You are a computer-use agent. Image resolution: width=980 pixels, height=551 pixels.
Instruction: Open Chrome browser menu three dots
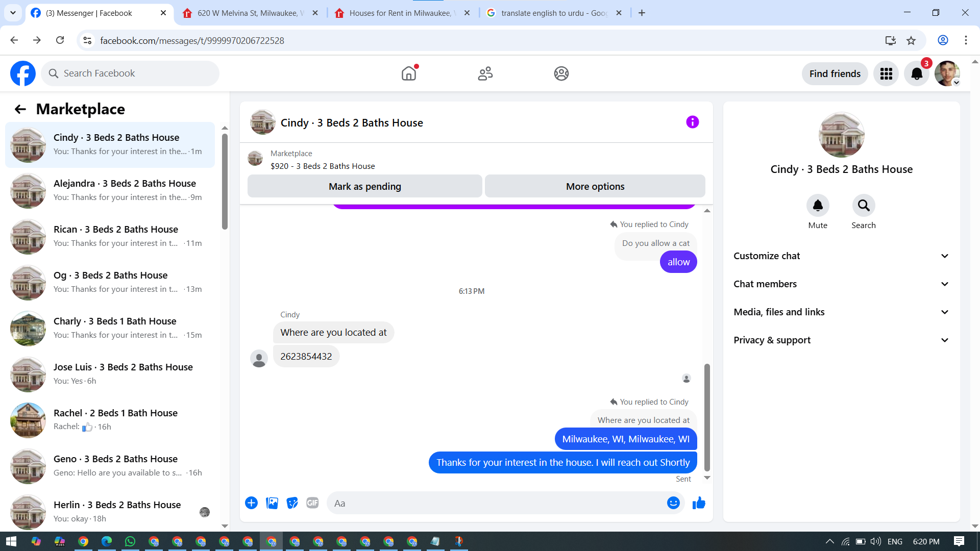click(966, 40)
